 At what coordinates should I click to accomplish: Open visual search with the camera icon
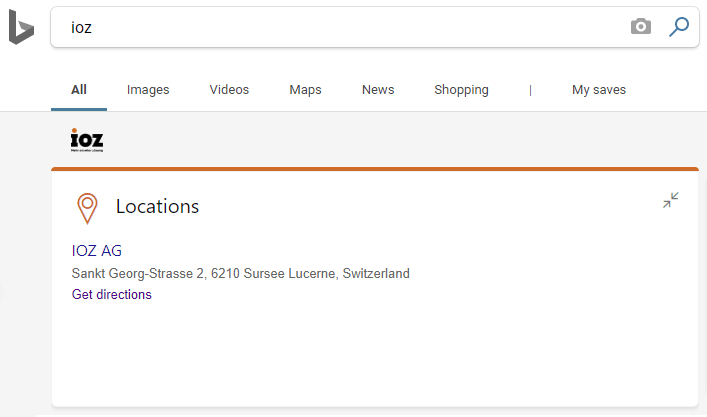(x=641, y=27)
